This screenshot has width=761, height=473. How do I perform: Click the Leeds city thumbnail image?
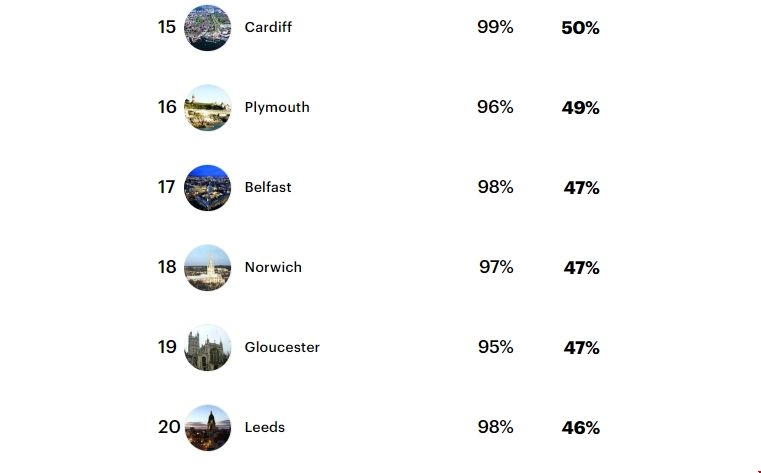coord(208,428)
